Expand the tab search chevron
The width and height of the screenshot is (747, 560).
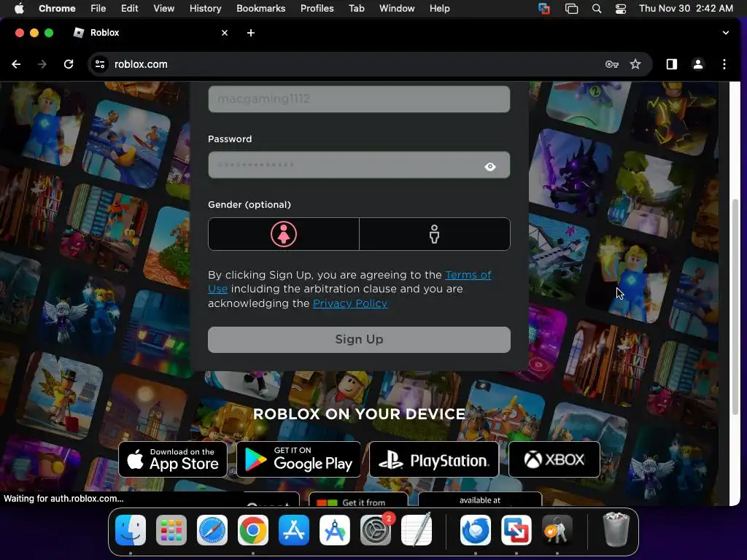[x=726, y=33]
